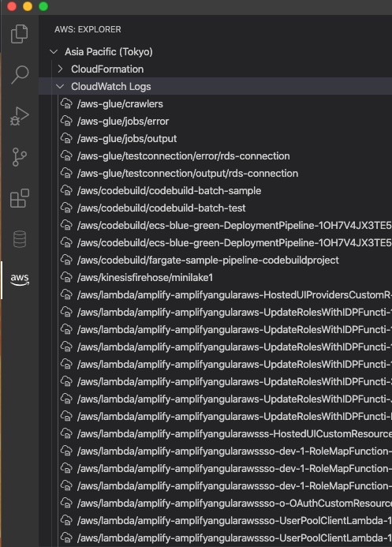The image size is (392, 547).
Task: Open the Run and Debug view
Action: [20, 116]
